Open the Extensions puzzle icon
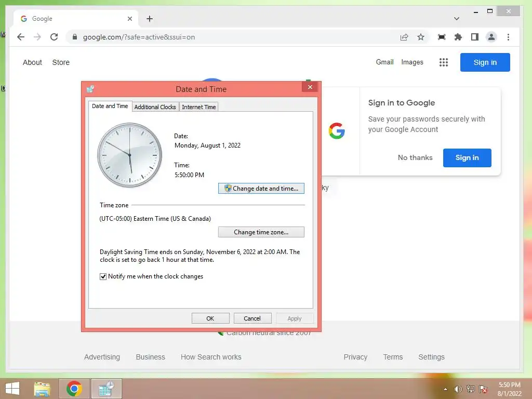Screen dimensions: 532x399 [458, 37]
